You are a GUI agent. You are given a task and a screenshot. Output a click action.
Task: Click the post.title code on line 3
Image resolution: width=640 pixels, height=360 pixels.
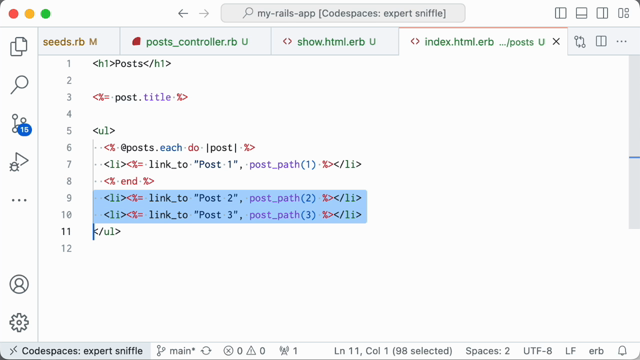tap(142, 97)
